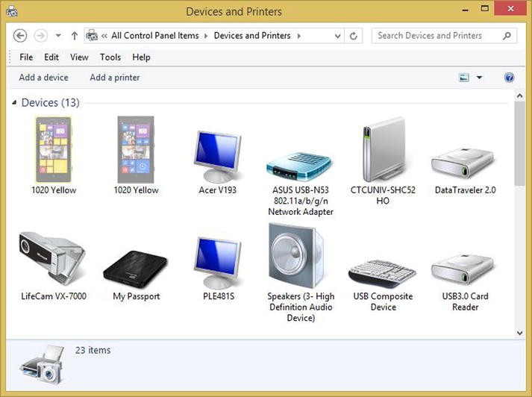Click the vertical scrollbar thumb
This screenshot has height=397, width=532.
(520, 143)
